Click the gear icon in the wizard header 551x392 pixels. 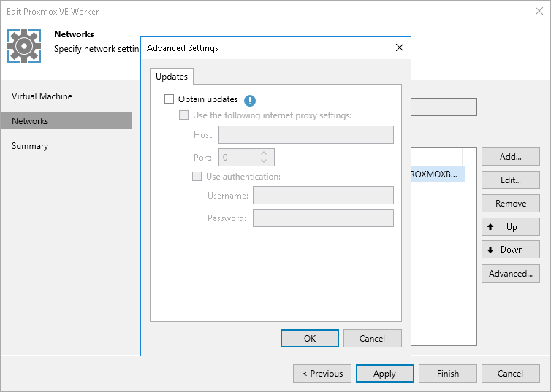[x=24, y=45]
